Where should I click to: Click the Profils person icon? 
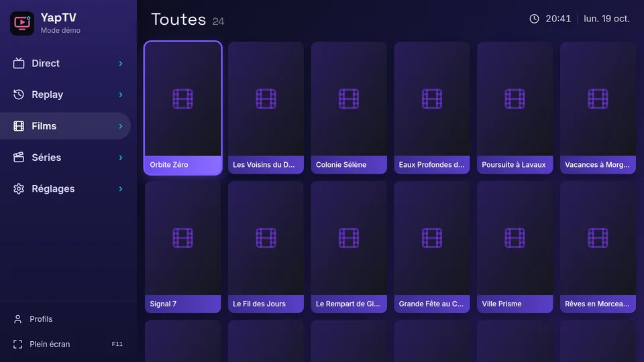17,319
